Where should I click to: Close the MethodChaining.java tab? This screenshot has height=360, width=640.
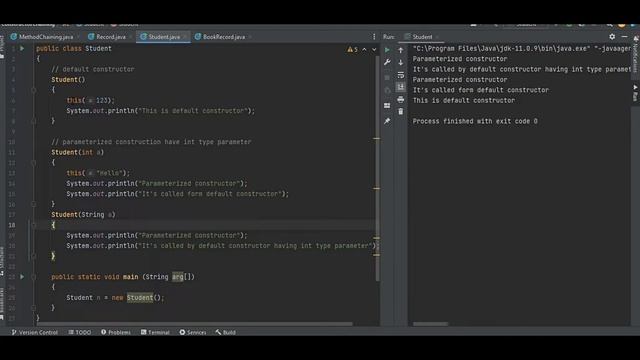(x=78, y=37)
